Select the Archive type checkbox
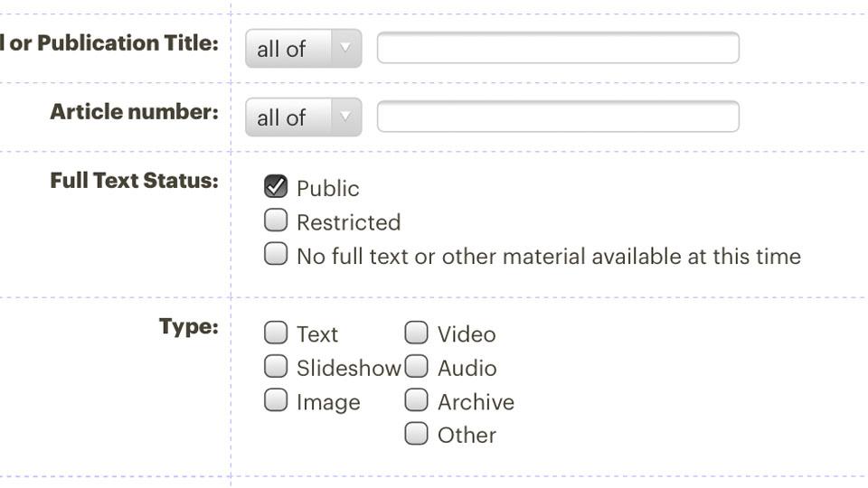Screen dimensions: 868x488 coord(416,400)
